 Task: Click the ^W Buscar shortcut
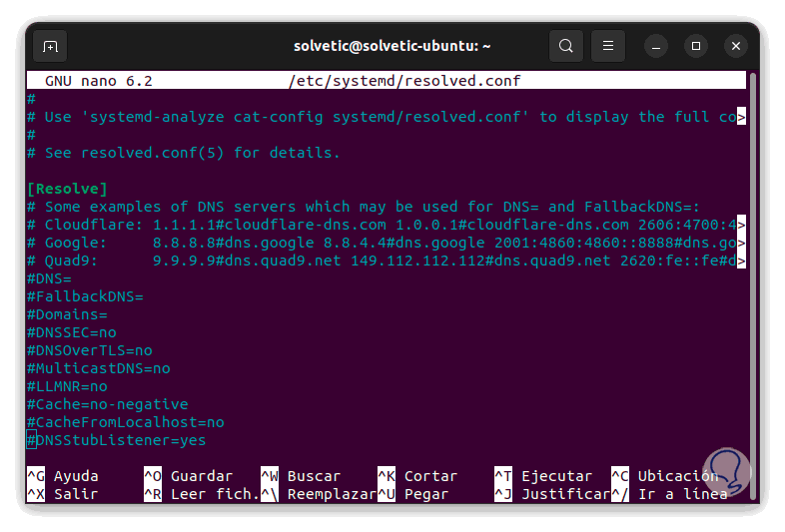pos(301,476)
